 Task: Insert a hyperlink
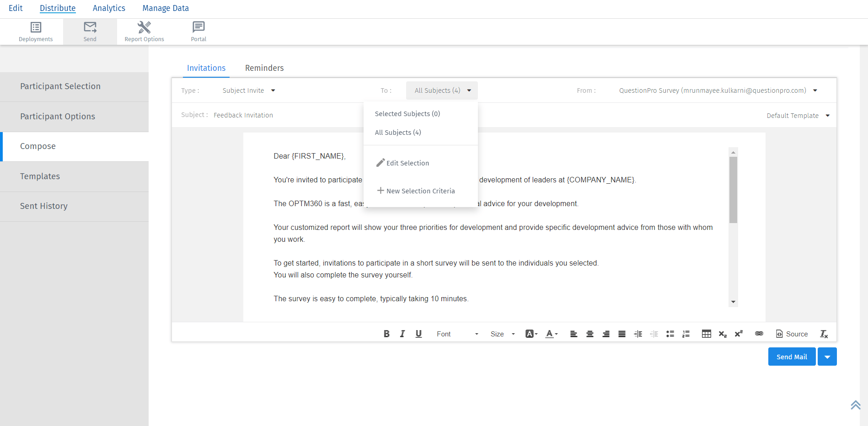pos(759,334)
